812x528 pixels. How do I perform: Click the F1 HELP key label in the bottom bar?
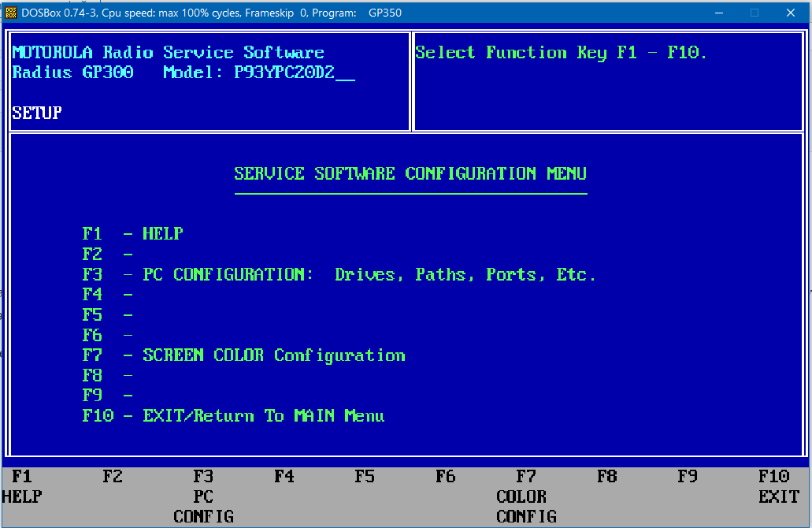pyautogui.click(x=22, y=486)
